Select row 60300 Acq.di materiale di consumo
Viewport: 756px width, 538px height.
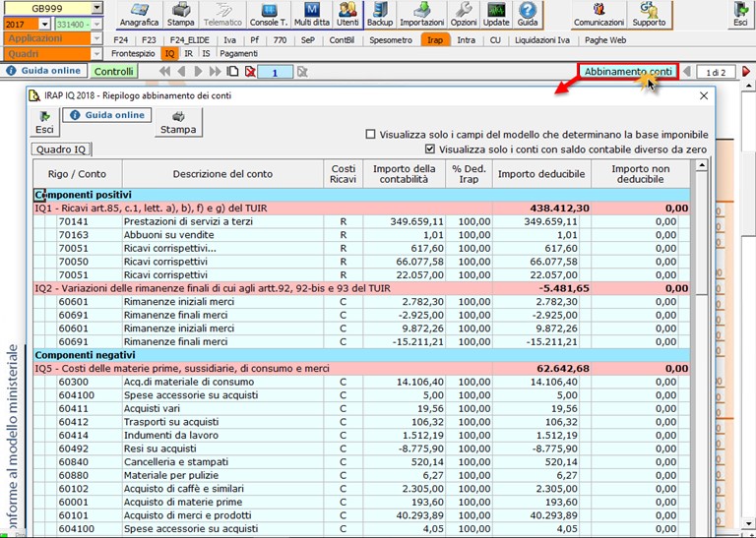click(x=361, y=382)
